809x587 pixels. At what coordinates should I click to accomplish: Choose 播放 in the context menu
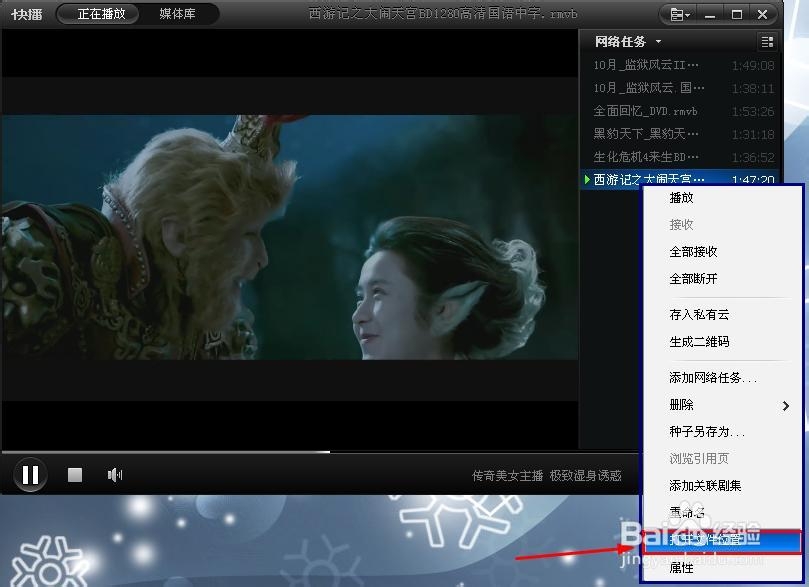[721, 198]
